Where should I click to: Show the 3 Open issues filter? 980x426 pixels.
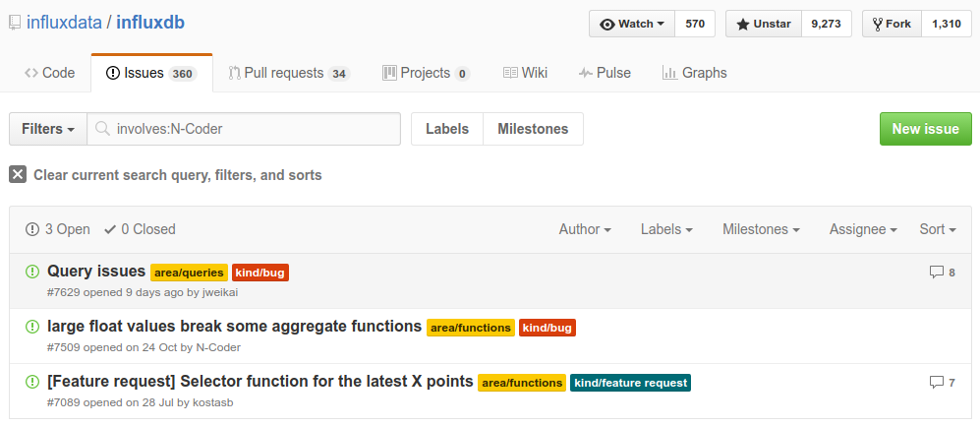(57, 229)
